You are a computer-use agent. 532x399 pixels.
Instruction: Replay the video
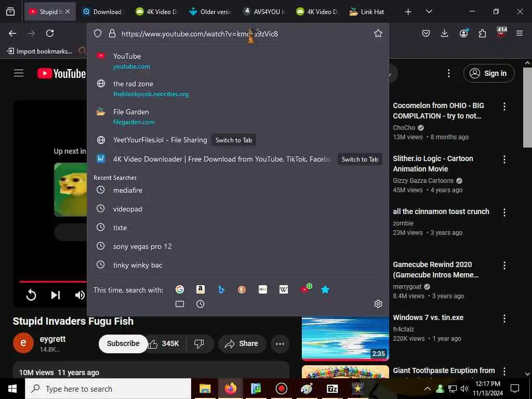point(31,295)
